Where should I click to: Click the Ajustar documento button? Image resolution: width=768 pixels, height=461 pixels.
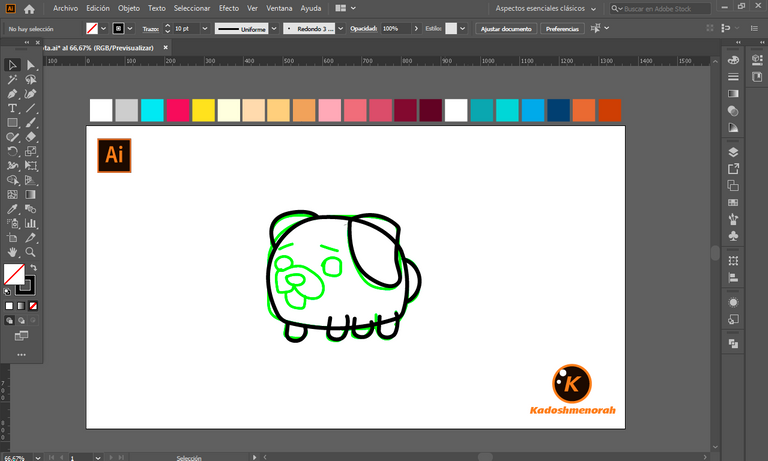click(506, 29)
